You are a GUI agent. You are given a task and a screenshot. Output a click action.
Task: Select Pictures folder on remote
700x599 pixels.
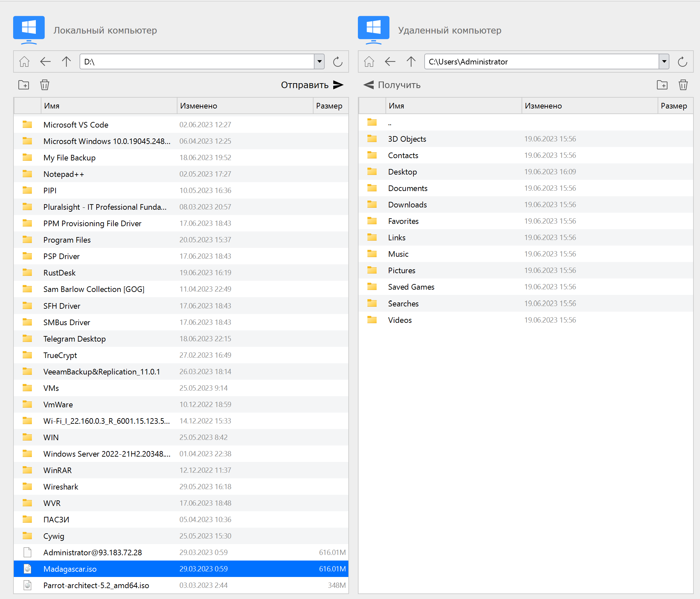526,271
